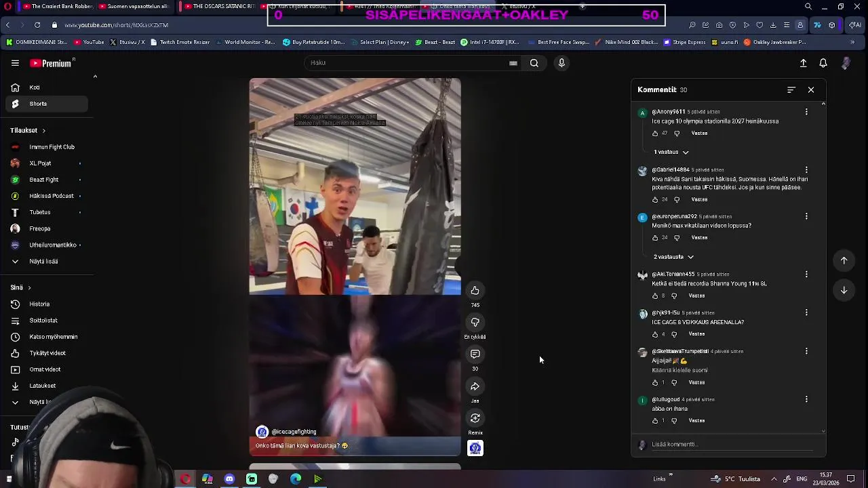Go to next Short with down arrow
The image size is (868, 488).
point(844,290)
